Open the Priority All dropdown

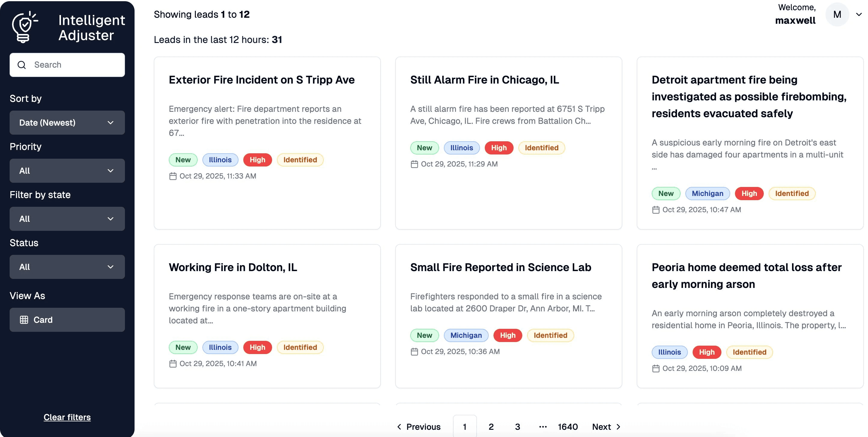point(67,171)
